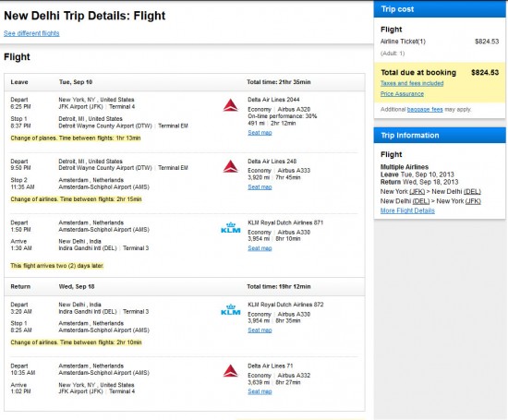
Task: Click the first JFK airport code under Trip Information
Action: click(417, 191)
